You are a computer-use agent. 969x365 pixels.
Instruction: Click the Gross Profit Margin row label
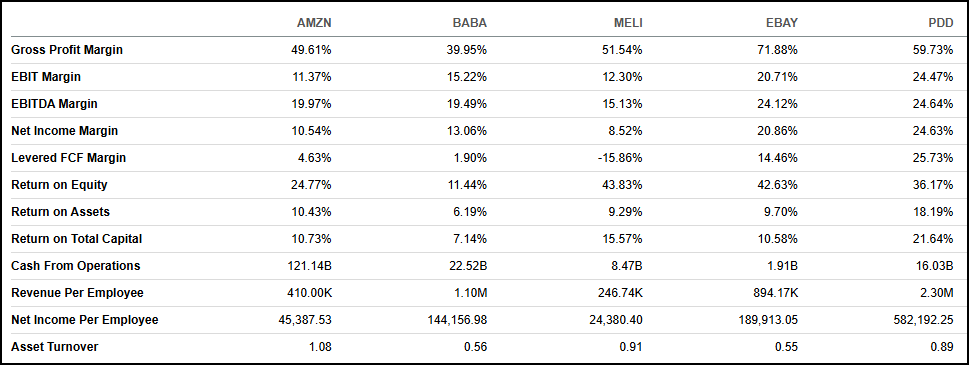(x=67, y=50)
